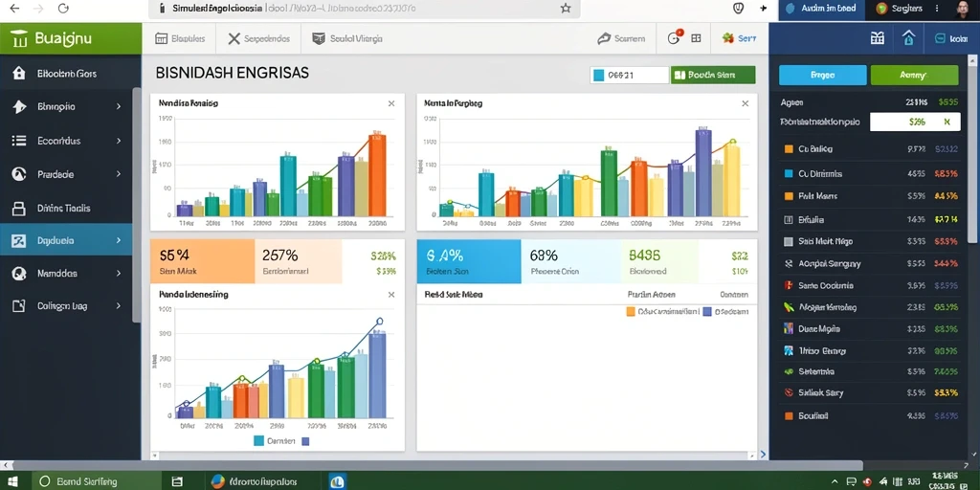Open the home icon in right panel header
This screenshot has width=980, height=490.
tap(909, 38)
